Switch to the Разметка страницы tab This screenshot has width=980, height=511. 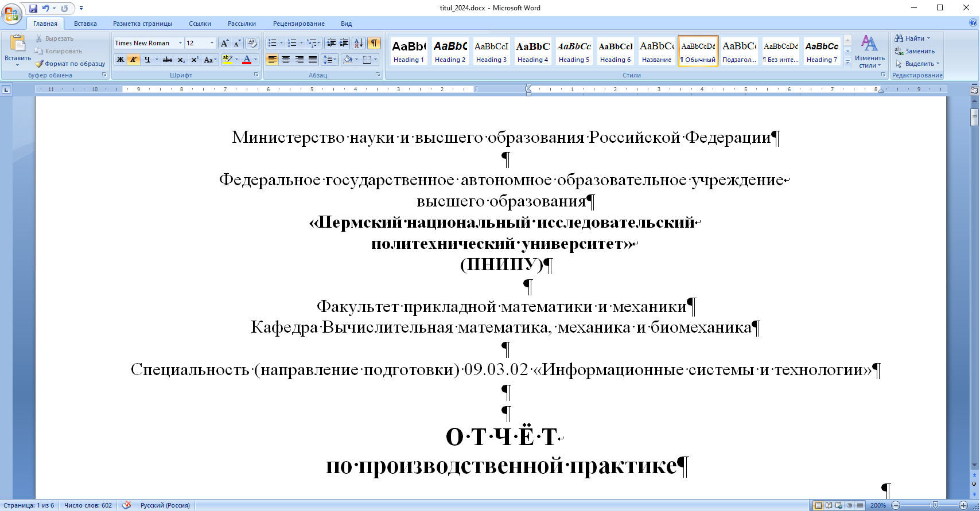pyautogui.click(x=142, y=24)
